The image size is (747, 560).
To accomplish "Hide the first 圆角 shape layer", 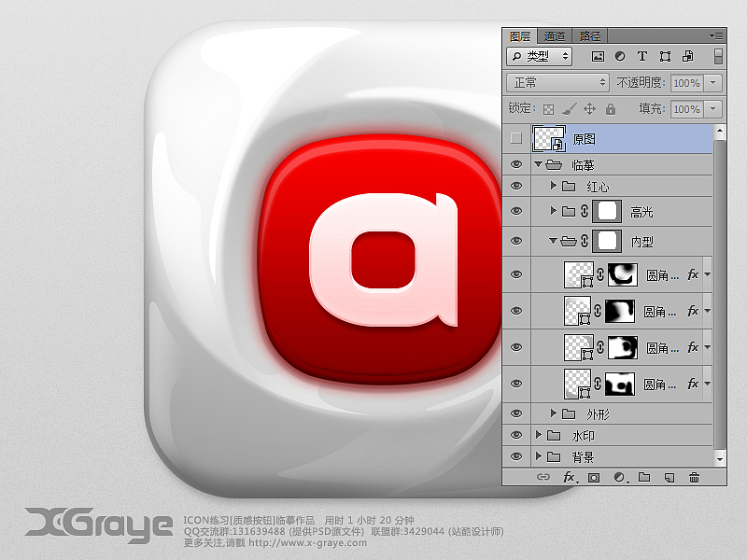I will (516, 274).
